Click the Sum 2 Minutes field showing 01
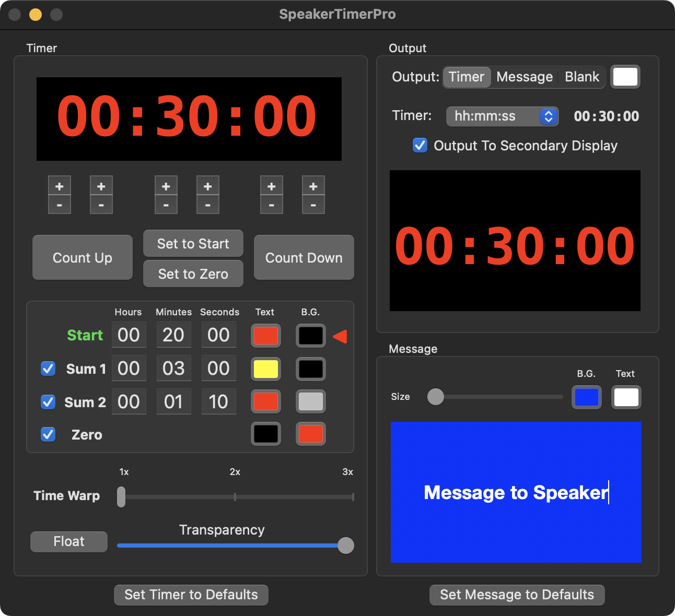 coord(173,401)
